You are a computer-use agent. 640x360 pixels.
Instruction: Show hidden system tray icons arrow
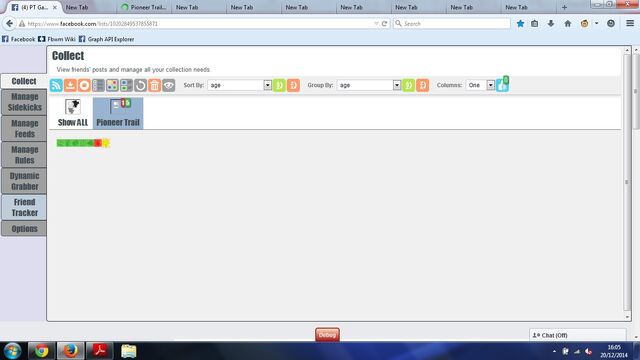coord(554,351)
